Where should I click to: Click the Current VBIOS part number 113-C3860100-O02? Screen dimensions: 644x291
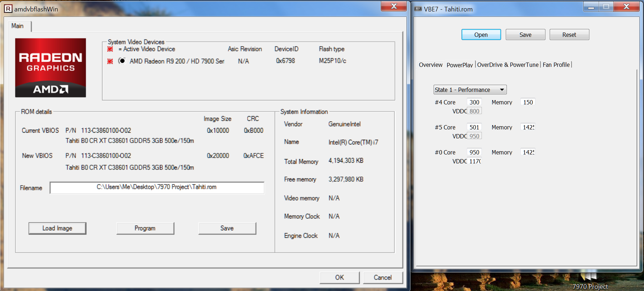[x=106, y=130]
